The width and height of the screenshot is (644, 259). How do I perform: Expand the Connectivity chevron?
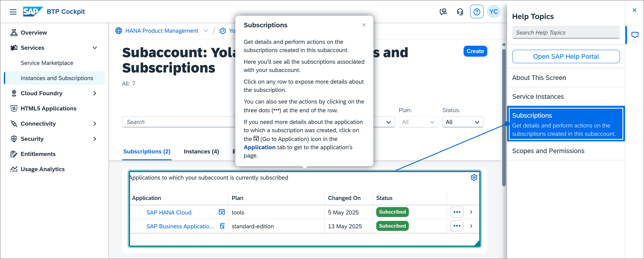coord(94,123)
